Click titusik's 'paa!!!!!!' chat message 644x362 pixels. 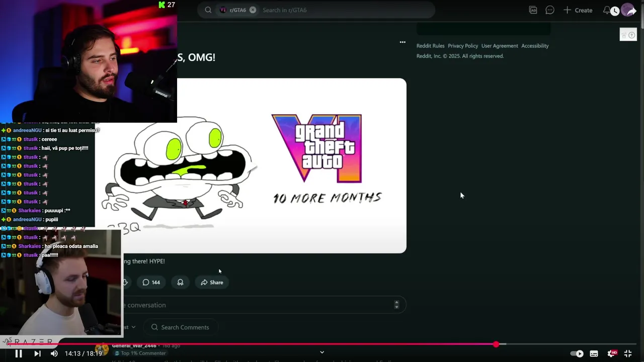coord(49,255)
